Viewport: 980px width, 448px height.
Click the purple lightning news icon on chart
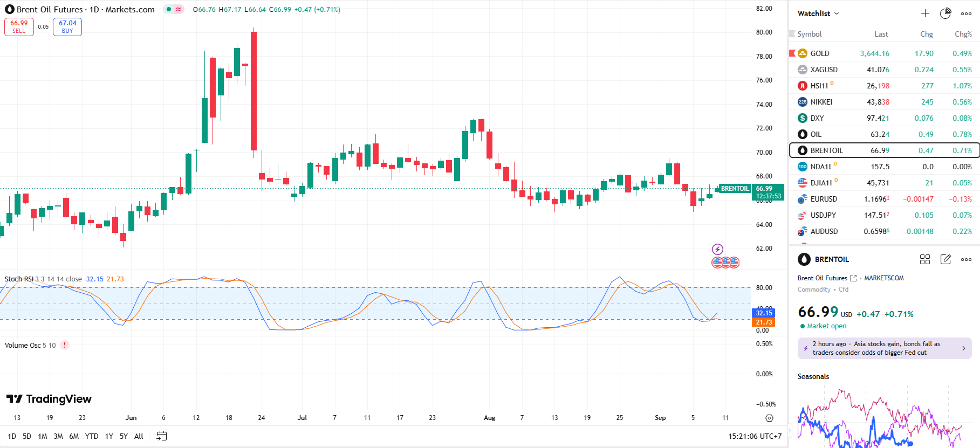click(x=717, y=249)
